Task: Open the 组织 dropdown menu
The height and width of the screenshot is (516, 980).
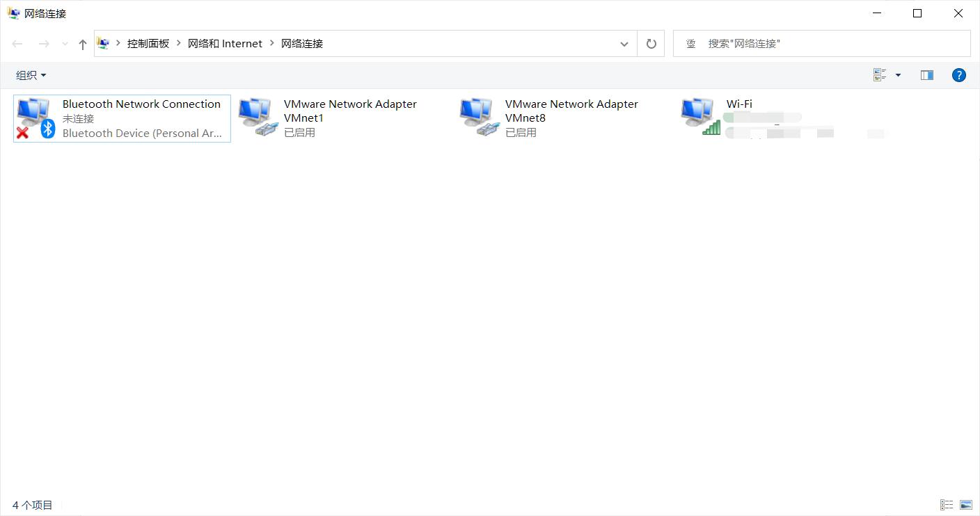Action: pos(30,74)
